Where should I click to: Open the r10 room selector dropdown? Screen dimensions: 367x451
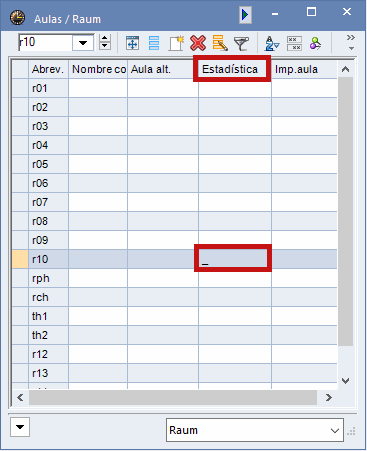[x=83, y=43]
